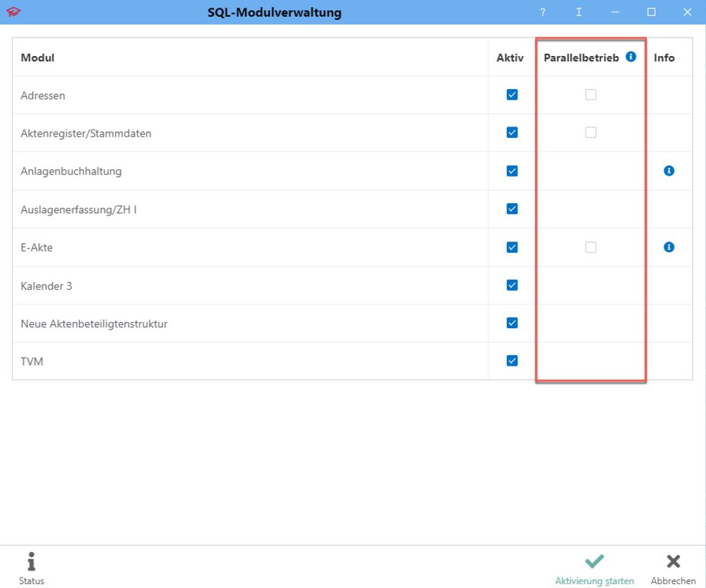Select the E-Akte row label

click(x=37, y=248)
